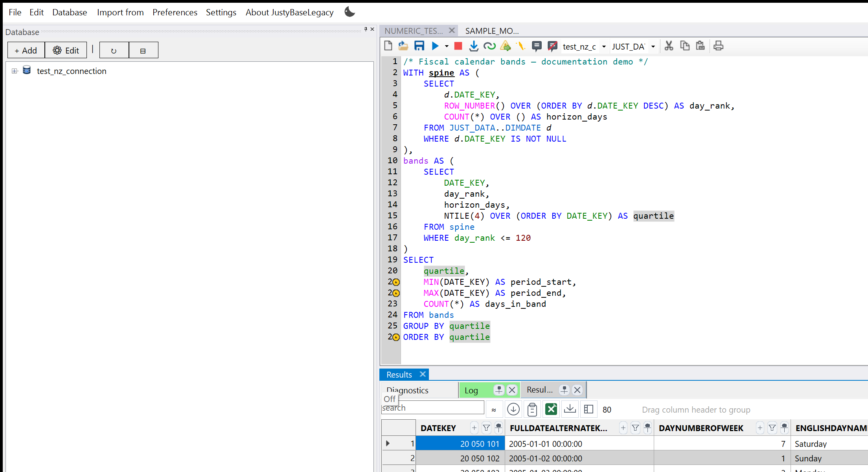
Task: Comment the selection using the speech bubble icon
Action: pos(537,46)
